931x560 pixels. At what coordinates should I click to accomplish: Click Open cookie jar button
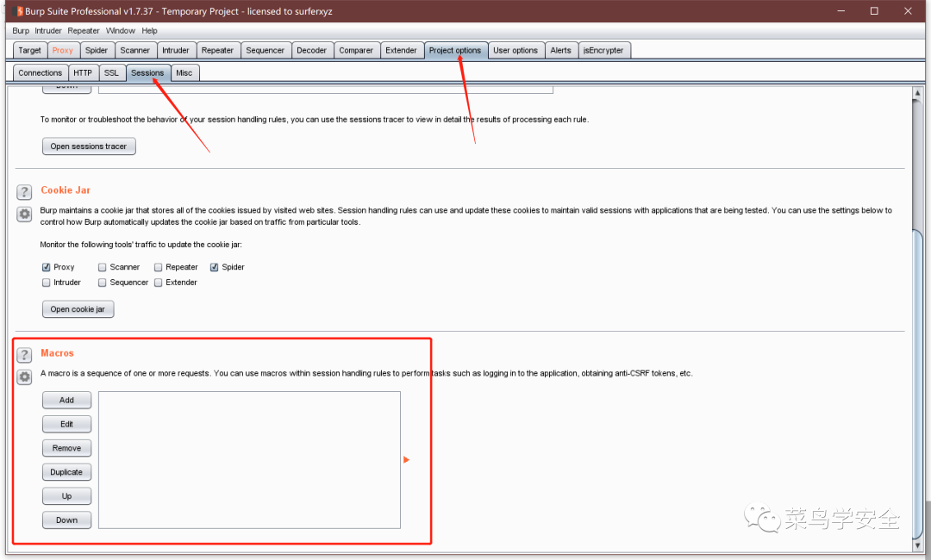[78, 309]
